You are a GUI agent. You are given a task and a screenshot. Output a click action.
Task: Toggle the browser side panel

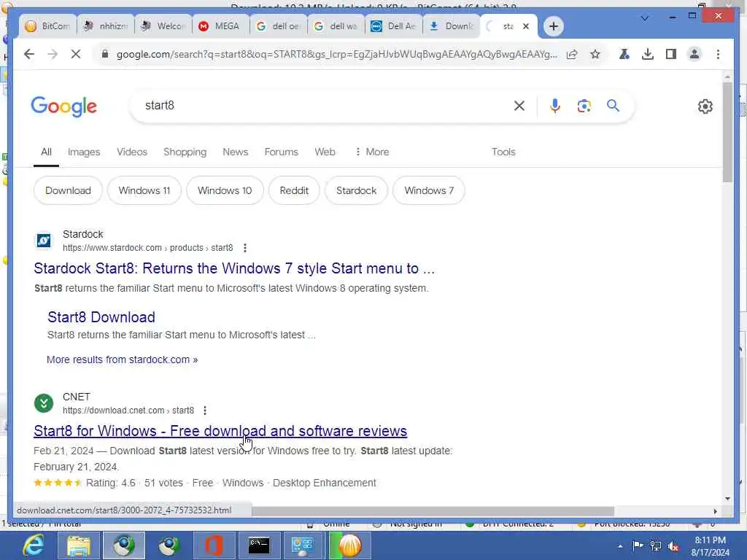[x=671, y=54]
